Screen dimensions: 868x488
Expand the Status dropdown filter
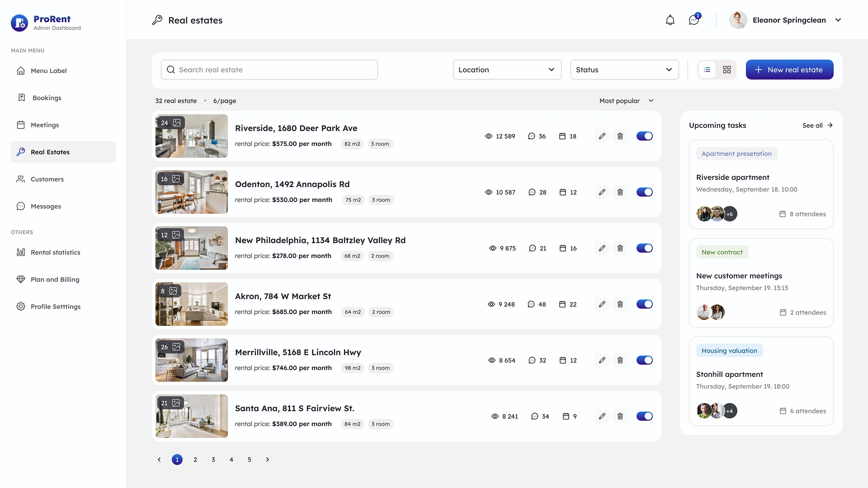pyautogui.click(x=624, y=70)
